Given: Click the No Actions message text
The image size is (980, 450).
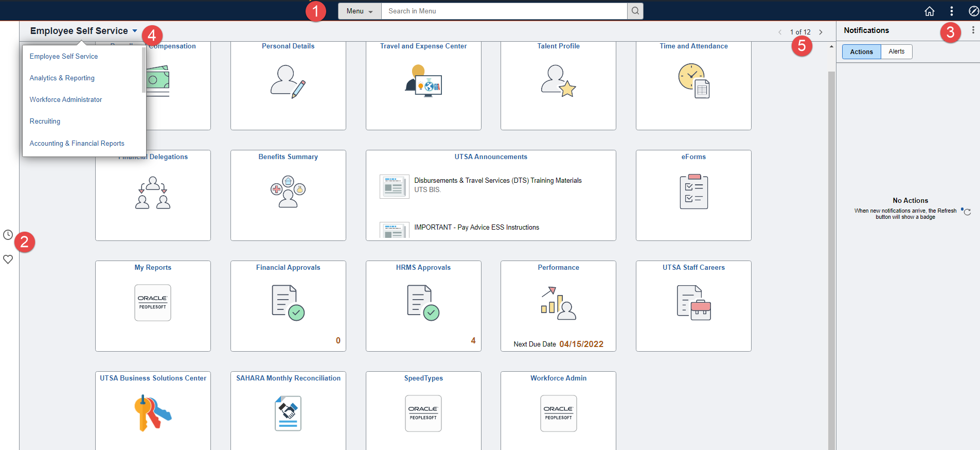Looking at the screenshot, I should 910,200.
